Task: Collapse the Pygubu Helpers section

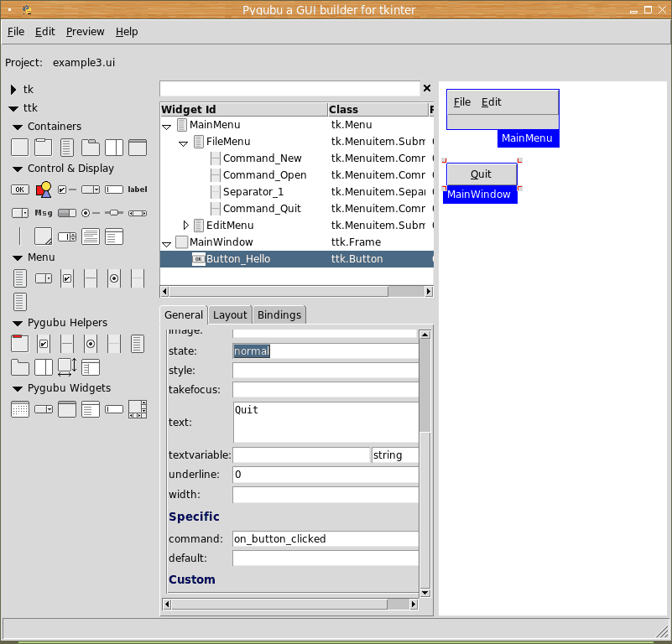Action: click(18, 324)
